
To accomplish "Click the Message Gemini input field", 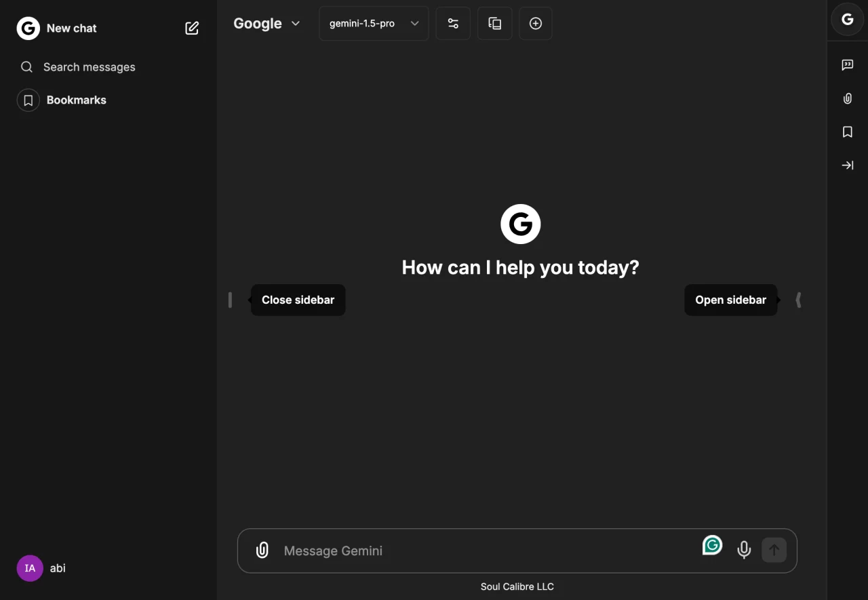I will (488, 551).
